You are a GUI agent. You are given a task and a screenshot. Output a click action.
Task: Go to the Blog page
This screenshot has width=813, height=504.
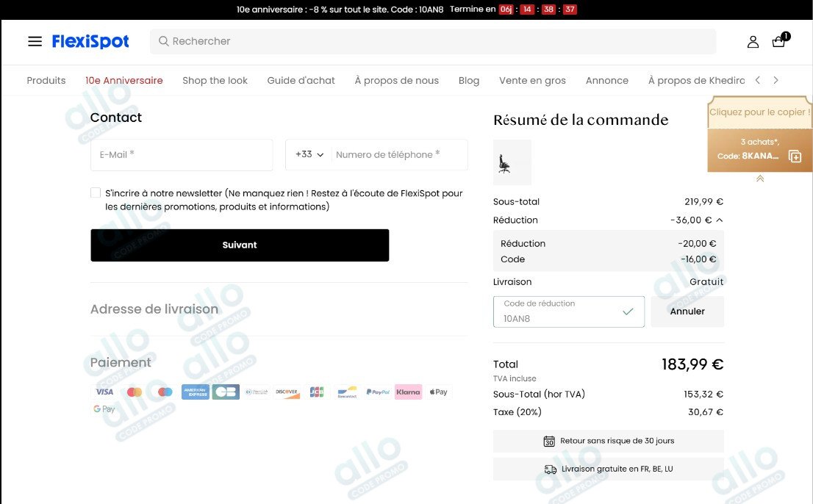469,80
